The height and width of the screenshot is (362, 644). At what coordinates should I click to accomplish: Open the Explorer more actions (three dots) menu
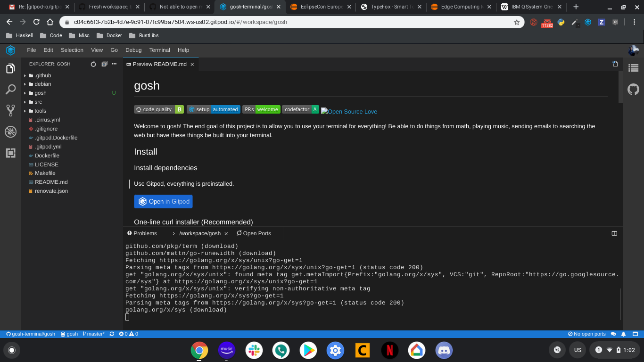click(x=114, y=64)
